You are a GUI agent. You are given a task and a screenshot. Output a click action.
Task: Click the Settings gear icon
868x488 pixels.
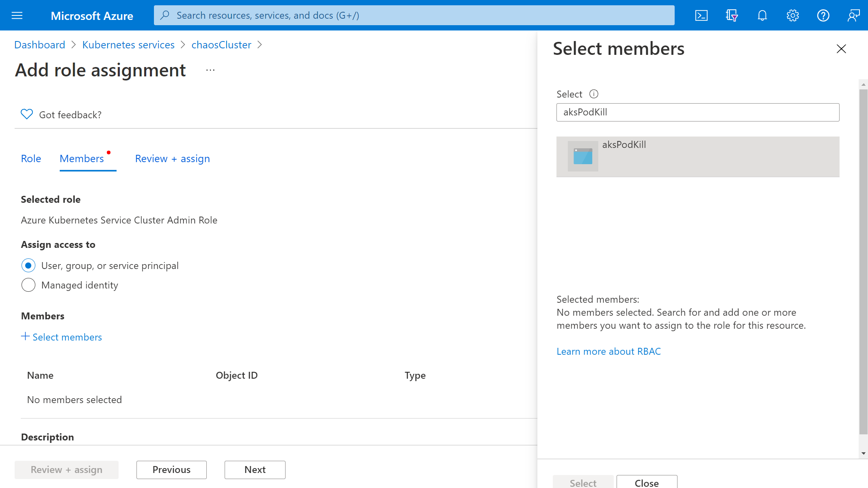coord(793,15)
